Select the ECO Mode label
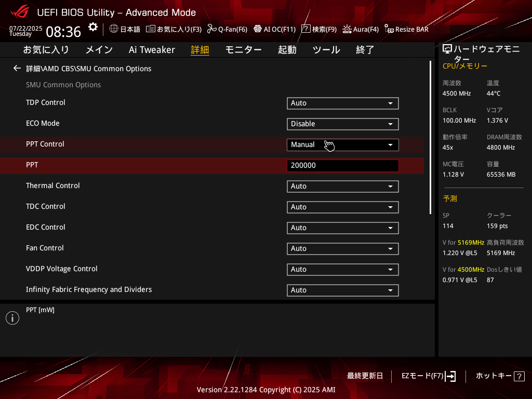This screenshot has width=532, height=399. [43, 123]
